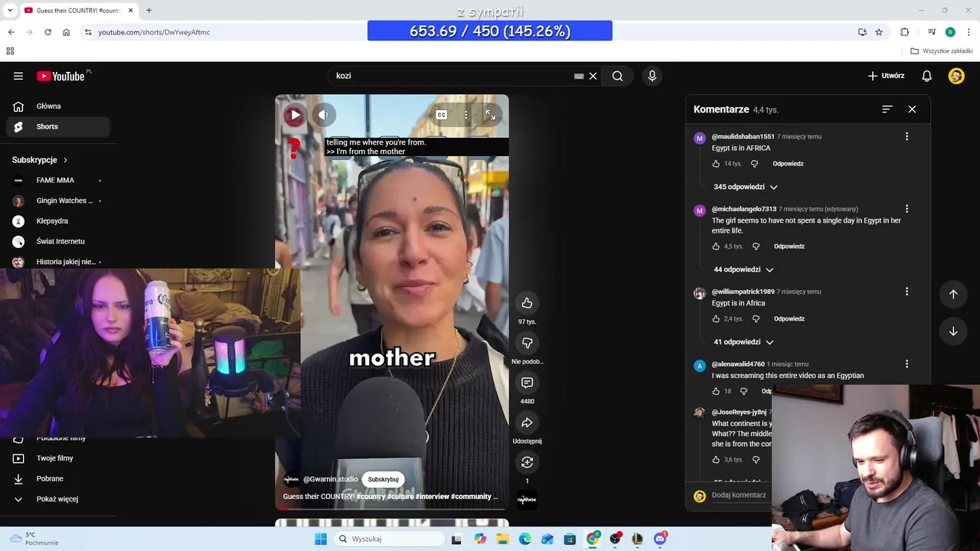
Task: Click the Remix icon under Udostępnij
Action: [x=527, y=462]
